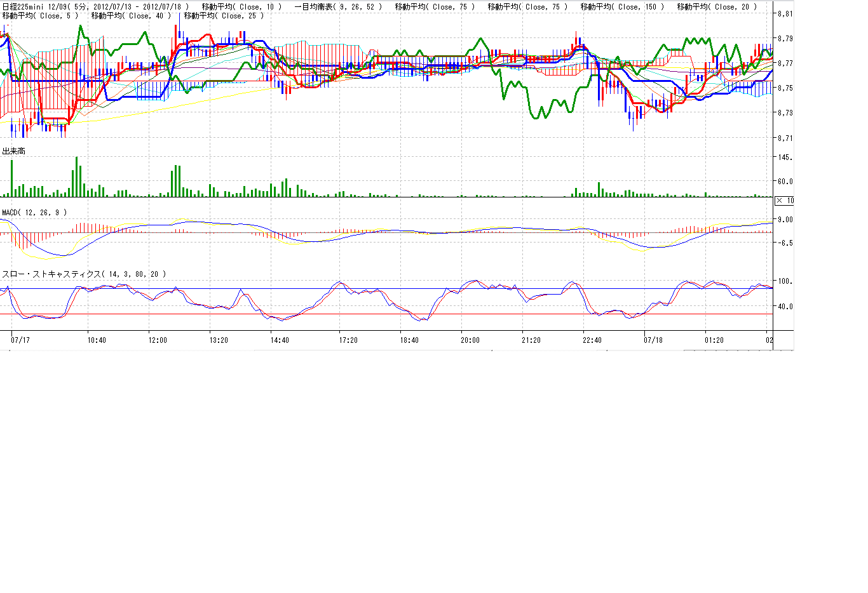Select the MACD (12, 26, 9) panel label
The image size is (868, 593).
[34, 212]
